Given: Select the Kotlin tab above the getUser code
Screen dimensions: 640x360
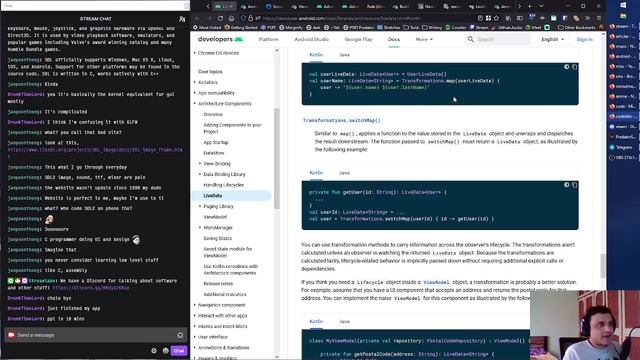Looking at the screenshot, I should pos(316,173).
